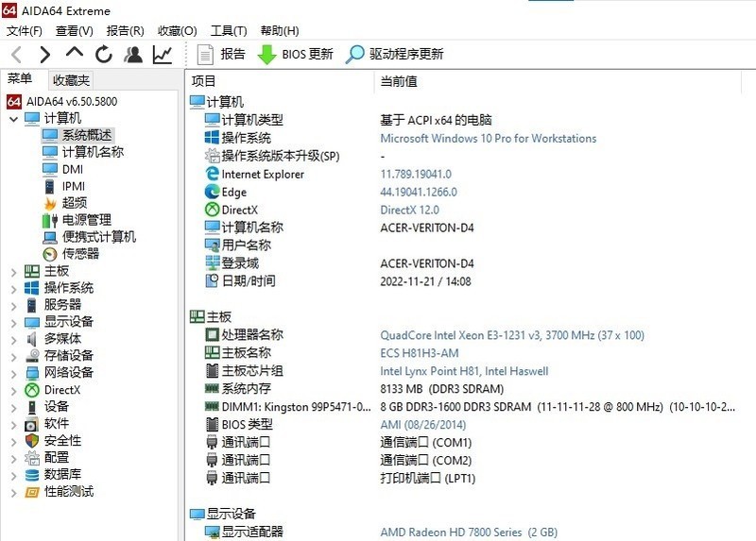This screenshot has height=541, width=756.
Task: Click the 超频 flame icon
Action: coord(50,203)
